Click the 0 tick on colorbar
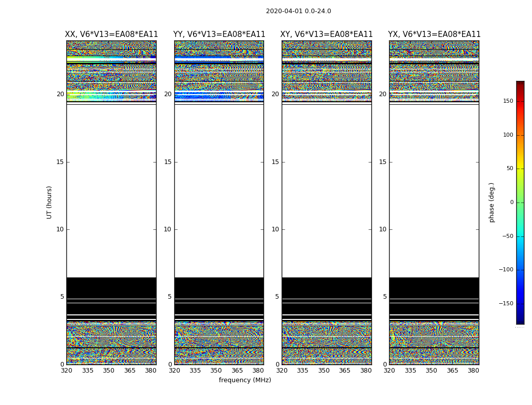The width and height of the screenshot is (532, 405). [512, 202]
